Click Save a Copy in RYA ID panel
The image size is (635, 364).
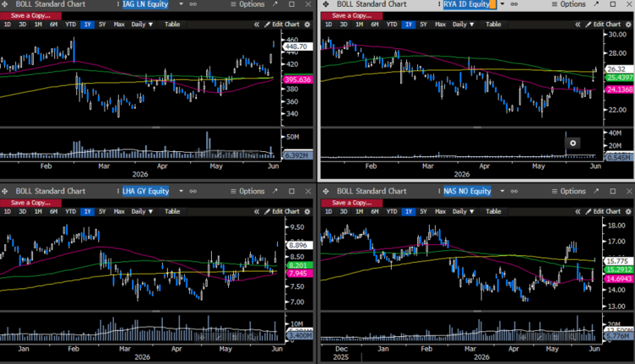coord(351,16)
